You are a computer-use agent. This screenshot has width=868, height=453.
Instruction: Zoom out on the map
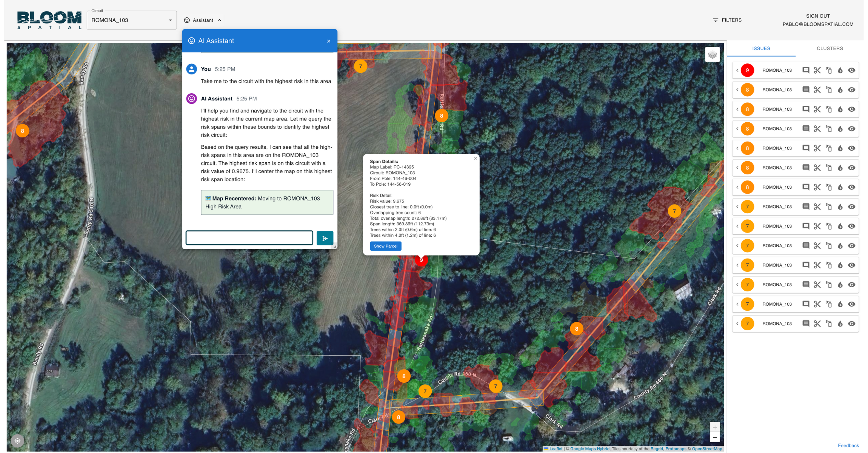(715, 438)
